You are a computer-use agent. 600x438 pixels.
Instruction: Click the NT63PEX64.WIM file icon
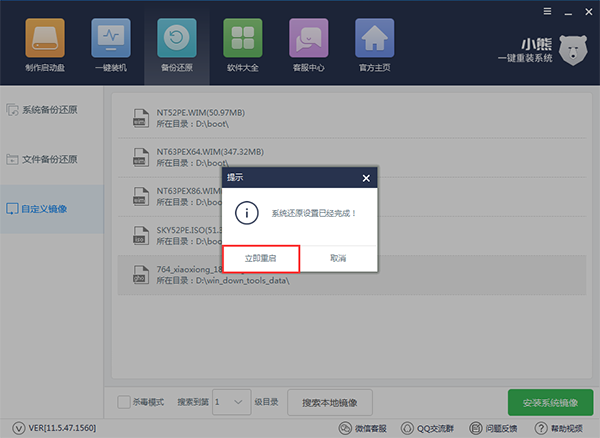pyautogui.click(x=140, y=157)
